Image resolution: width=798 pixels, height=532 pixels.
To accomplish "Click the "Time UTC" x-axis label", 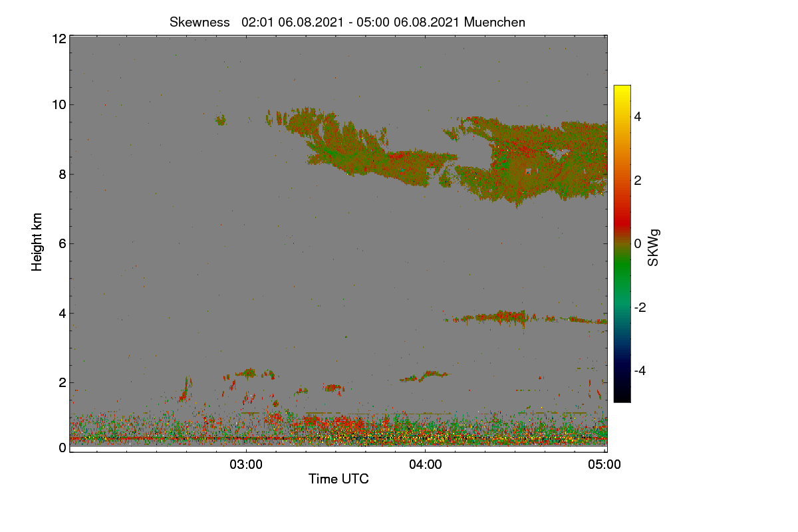I will pyautogui.click(x=338, y=479).
